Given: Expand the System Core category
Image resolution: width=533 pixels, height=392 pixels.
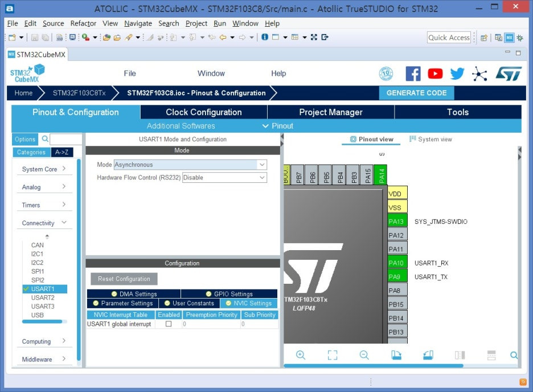Looking at the screenshot, I should click(x=44, y=169).
